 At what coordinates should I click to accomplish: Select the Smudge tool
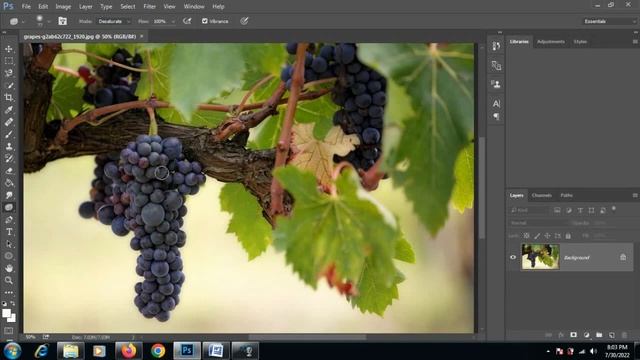(9, 196)
